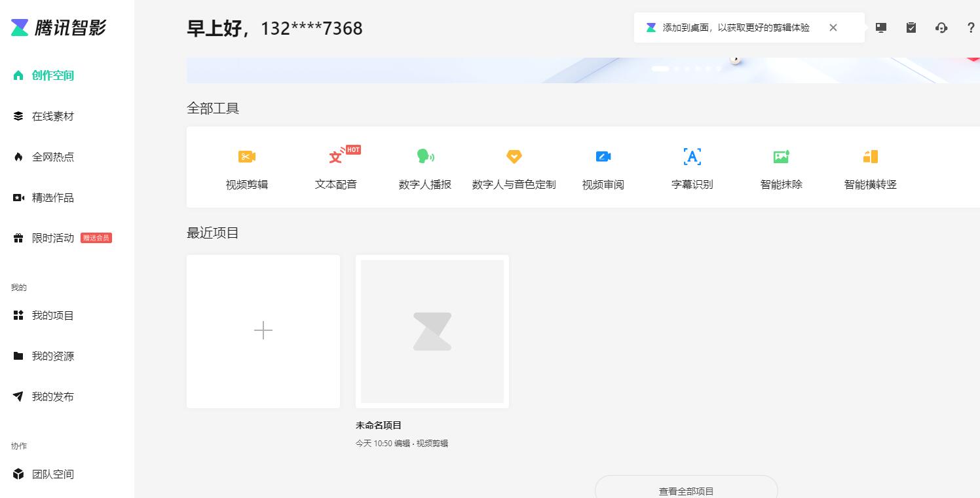Select the 视频剪辑 scissors icon
This screenshot has height=498, width=980.
click(x=247, y=157)
